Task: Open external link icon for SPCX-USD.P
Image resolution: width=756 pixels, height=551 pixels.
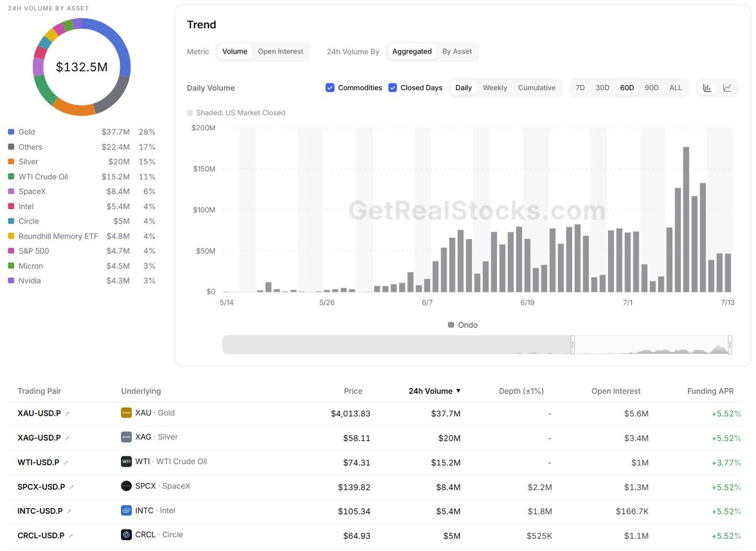Action: pyautogui.click(x=71, y=487)
